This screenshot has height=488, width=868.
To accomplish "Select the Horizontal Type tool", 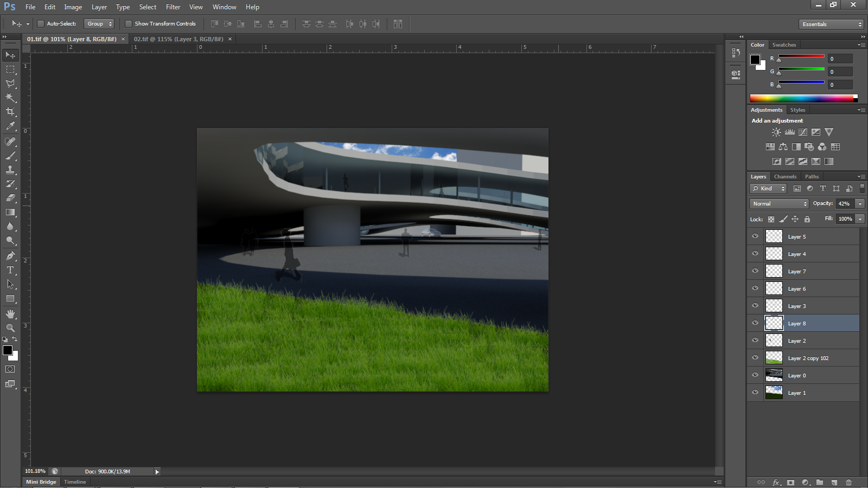I will [x=10, y=269].
